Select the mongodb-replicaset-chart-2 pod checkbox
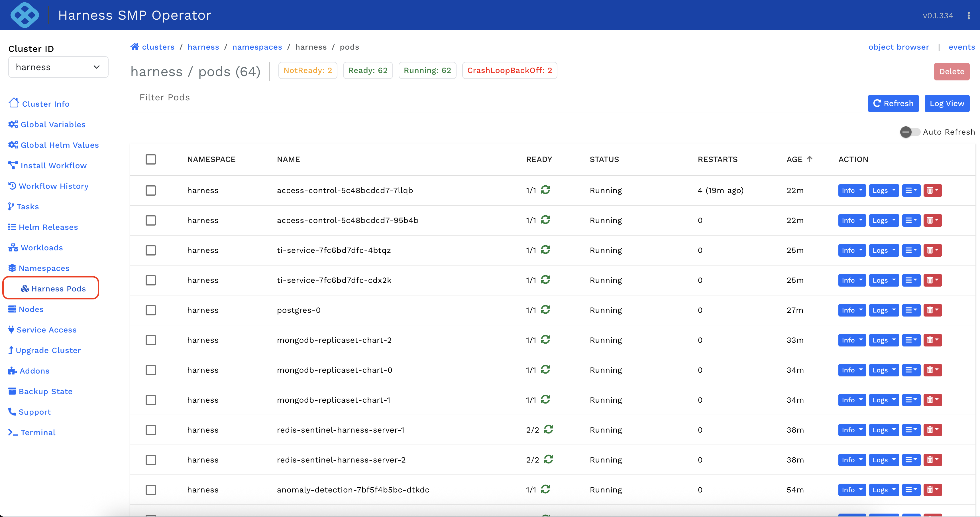 coord(151,340)
